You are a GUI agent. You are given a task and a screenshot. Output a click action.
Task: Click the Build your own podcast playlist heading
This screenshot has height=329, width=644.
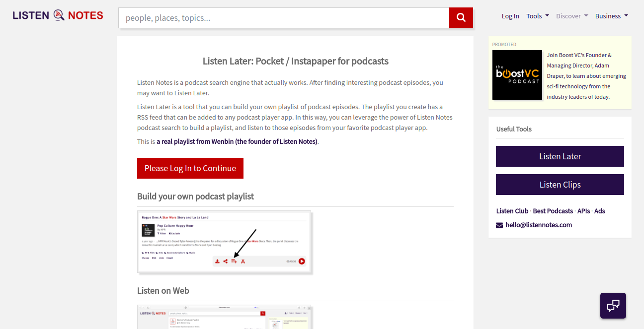click(195, 196)
